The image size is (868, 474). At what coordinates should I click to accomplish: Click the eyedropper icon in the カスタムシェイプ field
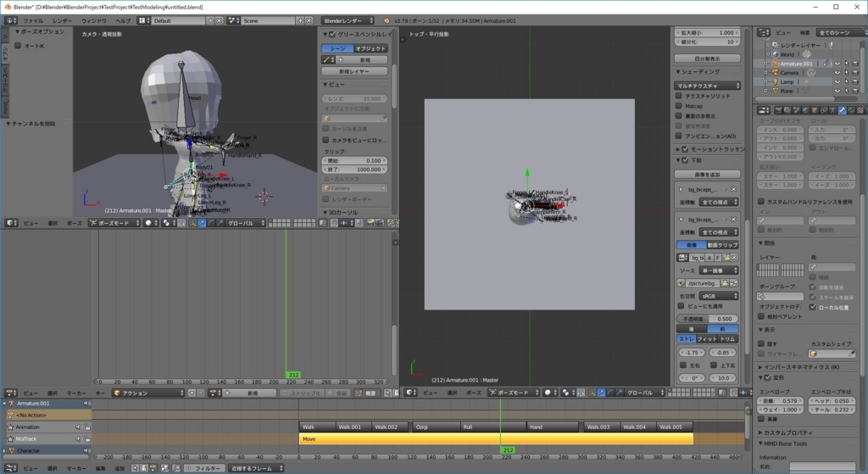click(851, 354)
